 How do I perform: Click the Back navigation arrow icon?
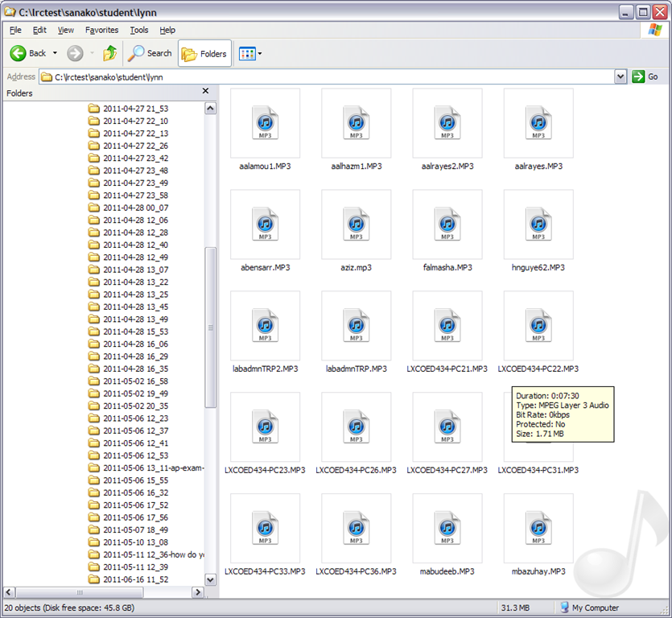click(x=19, y=53)
